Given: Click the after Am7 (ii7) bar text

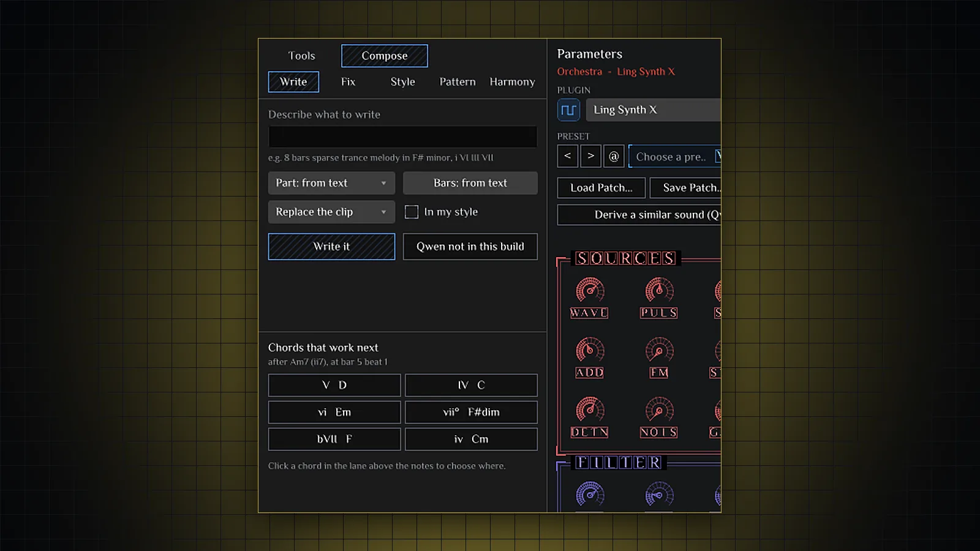Looking at the screenshot, I should click(x=328, y=362).
